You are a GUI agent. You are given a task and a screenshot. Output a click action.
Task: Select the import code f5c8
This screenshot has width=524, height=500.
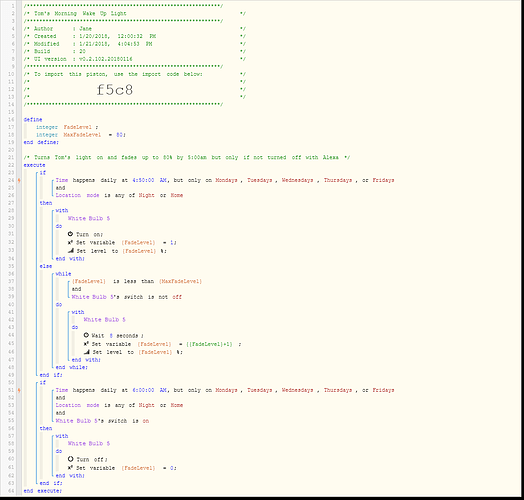pyautogui.click(x=115, y=90)
